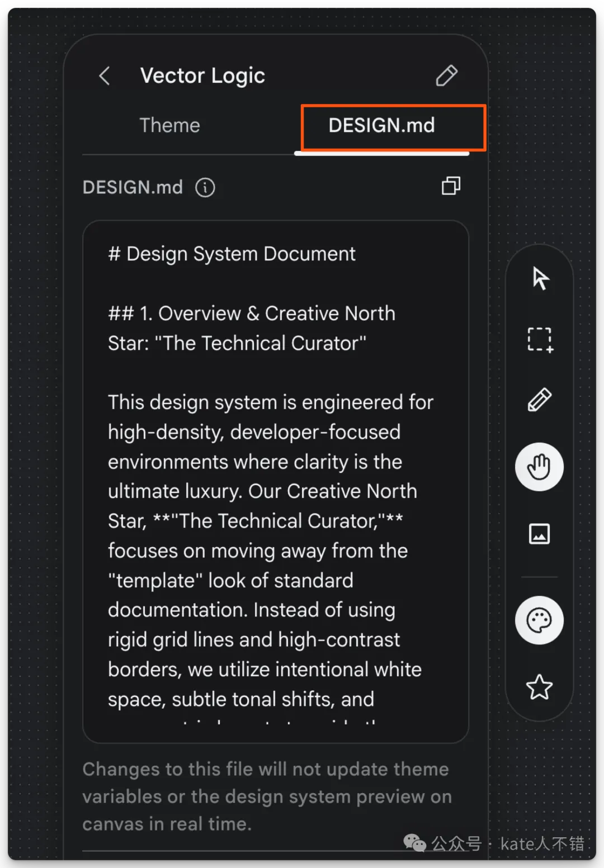The width and height of the screenshot is (604, 868).
Task: Click the DESIGN.md section label
Action: (x=133, y=187)
